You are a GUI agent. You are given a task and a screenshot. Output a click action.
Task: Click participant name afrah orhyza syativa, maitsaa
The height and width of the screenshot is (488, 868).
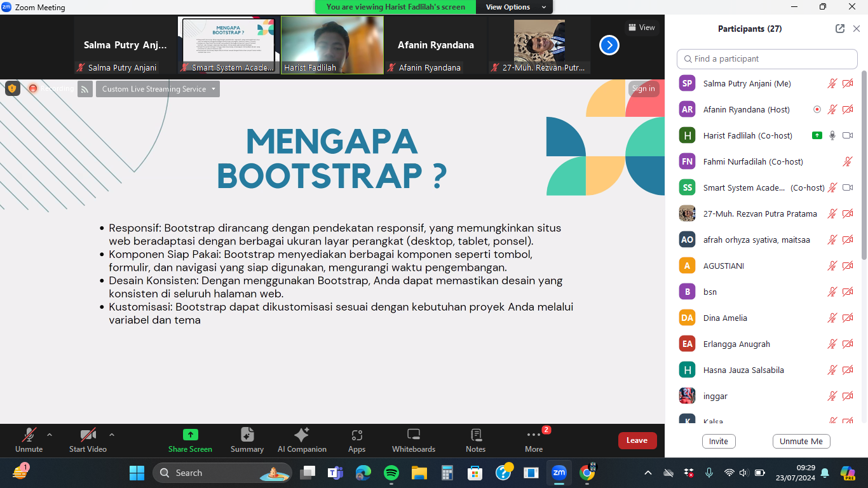point(756,240)
